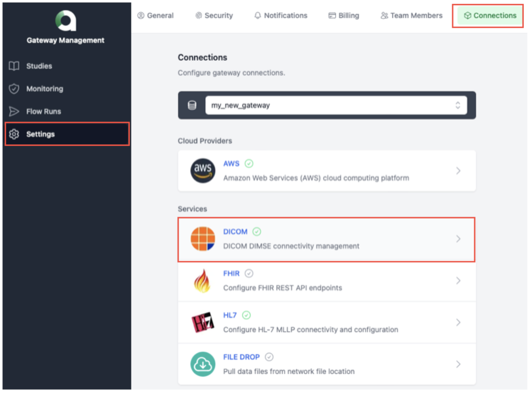This screenshot has height=395, width=532.
Task: Open Flow Runs in the sidebar
Action: pos(67,112)
